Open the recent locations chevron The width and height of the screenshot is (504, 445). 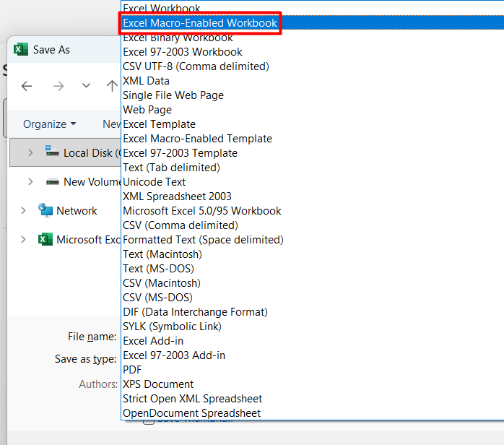[x=86, y=85]
